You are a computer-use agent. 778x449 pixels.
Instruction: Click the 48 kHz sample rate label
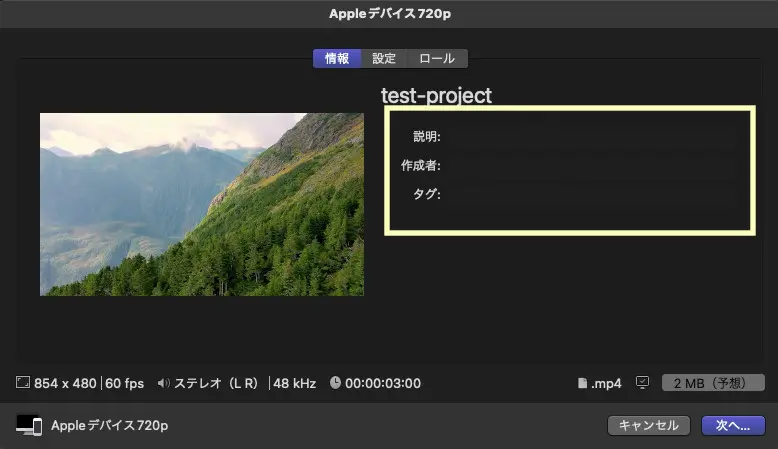click(x=294, y=383)
